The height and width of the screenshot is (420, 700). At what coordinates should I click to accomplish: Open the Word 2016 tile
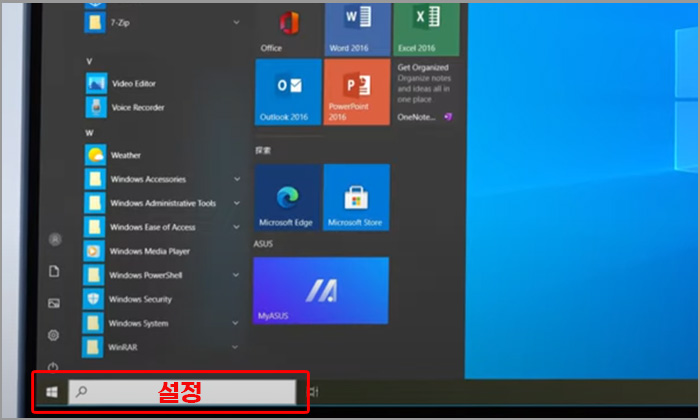[x=356, y=27]
